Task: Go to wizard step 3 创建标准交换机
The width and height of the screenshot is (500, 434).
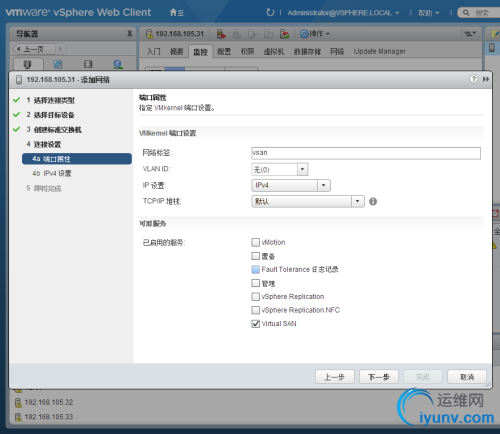Action: pos(54,129)
